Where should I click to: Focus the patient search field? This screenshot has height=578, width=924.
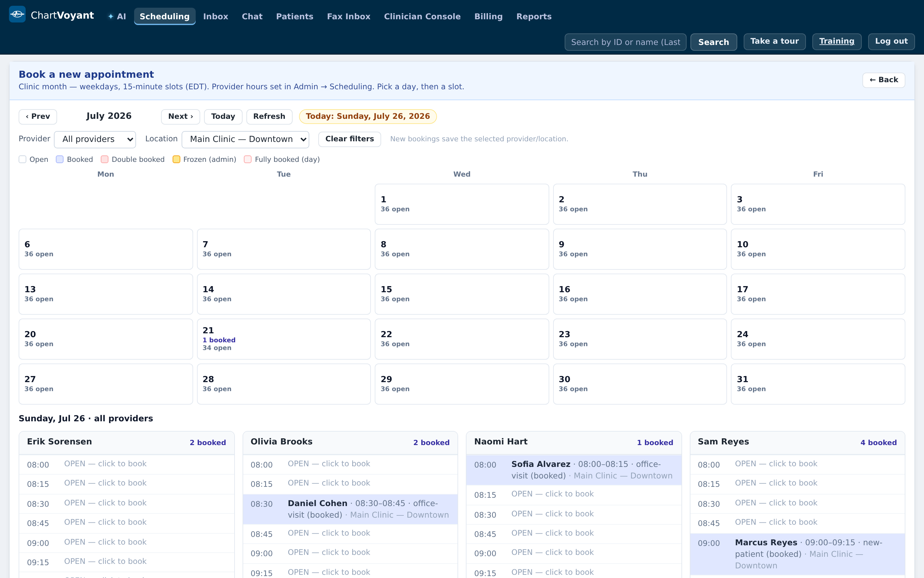tap(625, 42)
